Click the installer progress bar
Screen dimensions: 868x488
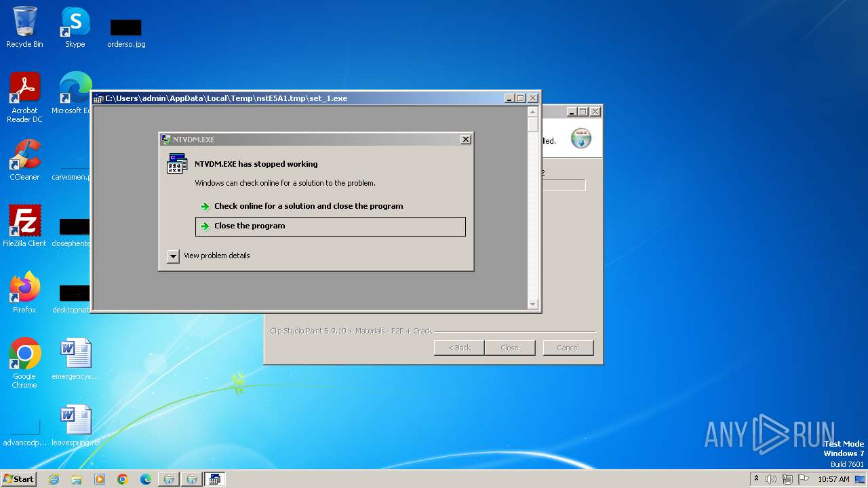tap(564, 185)
